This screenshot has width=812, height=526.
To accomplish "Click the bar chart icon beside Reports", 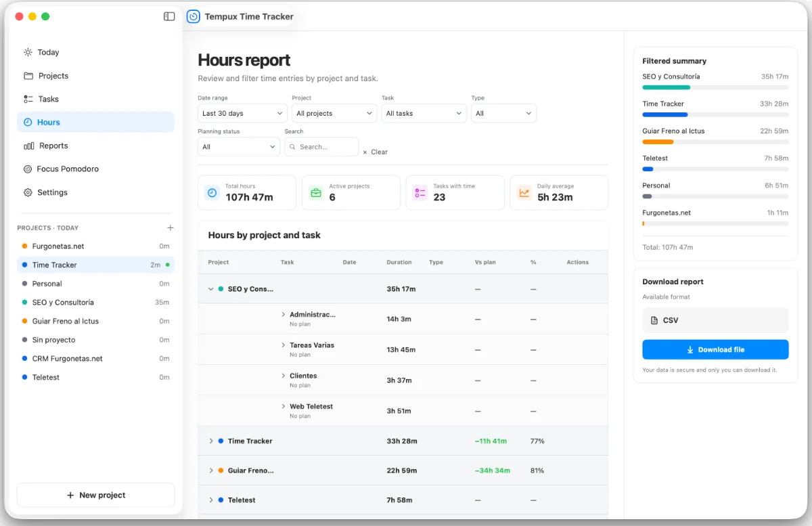I will tap(28, 146).
